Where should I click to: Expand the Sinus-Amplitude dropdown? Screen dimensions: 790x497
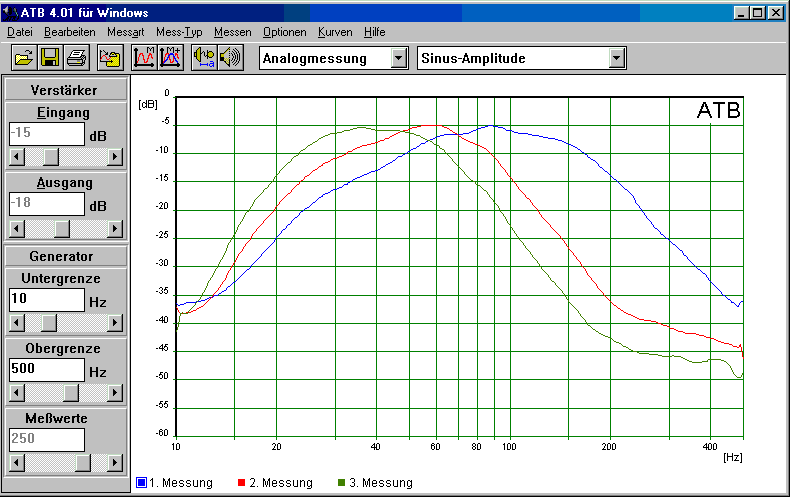tap(617, 58)
